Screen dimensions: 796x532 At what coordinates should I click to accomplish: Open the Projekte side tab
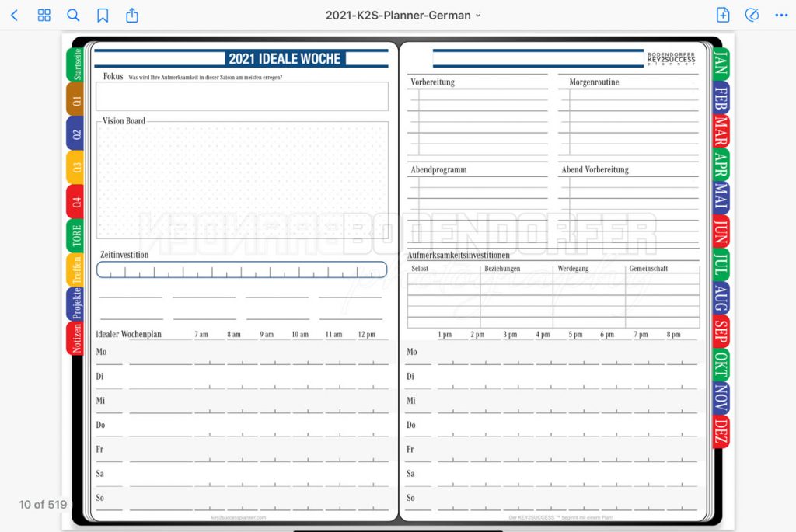tap(75, 304)
